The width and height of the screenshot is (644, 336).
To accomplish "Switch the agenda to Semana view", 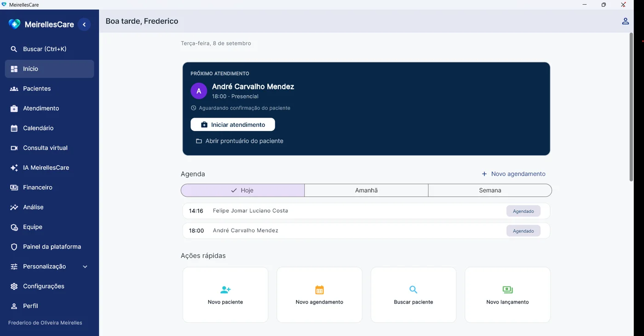I will pyautogui.click(x=490, y=190).
